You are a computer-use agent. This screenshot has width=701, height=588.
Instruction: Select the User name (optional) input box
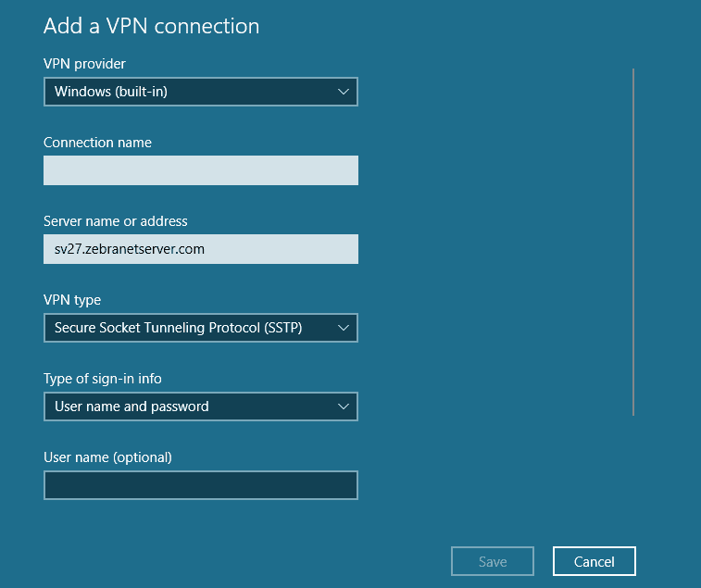coord(200,485)
